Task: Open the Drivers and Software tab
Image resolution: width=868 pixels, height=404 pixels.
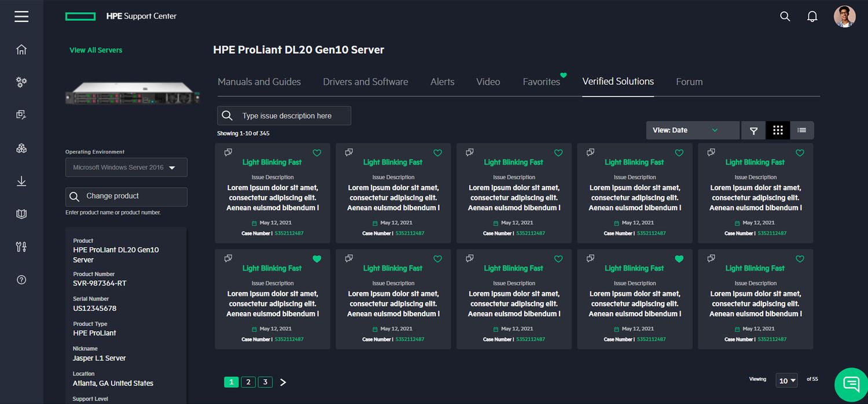Action: tap(365, 82)
